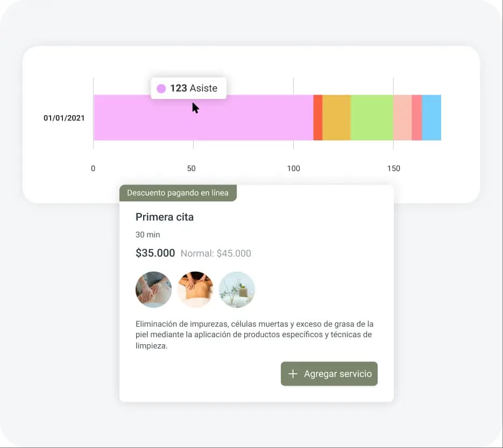Click the Descuento pagando en línea badge
503x448 pixels.
pyautogui.click(x=178, y=193)
